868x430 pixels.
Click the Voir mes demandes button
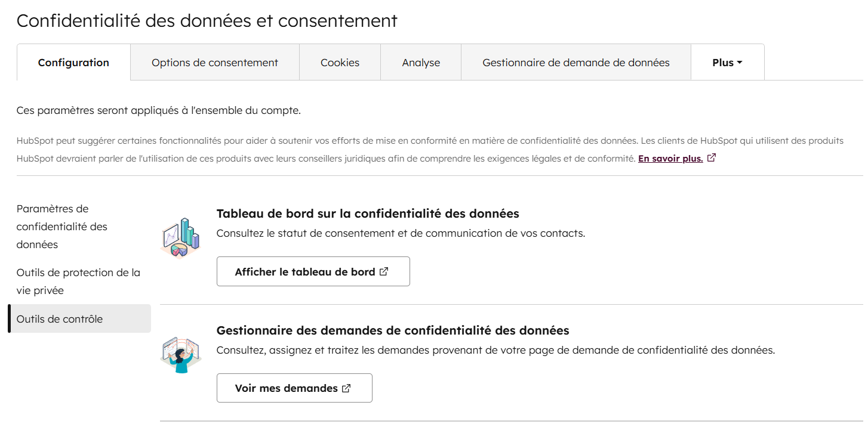point(287,388)
